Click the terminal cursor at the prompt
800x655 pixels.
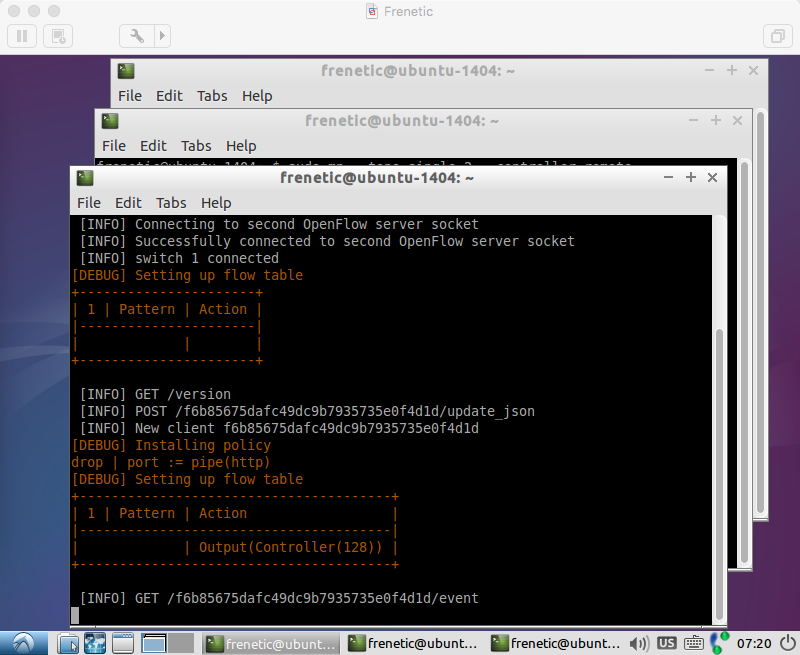pyautogui.click(x=75, y=615)
